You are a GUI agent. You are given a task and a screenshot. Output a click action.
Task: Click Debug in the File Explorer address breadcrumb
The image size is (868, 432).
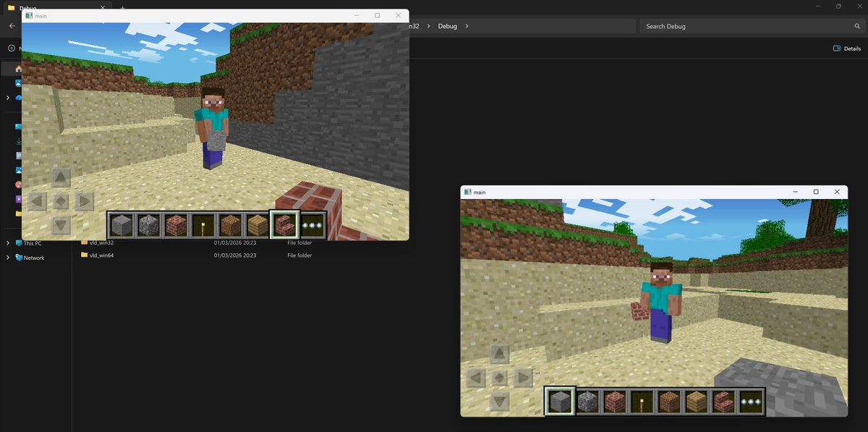[x=448, y=26]
